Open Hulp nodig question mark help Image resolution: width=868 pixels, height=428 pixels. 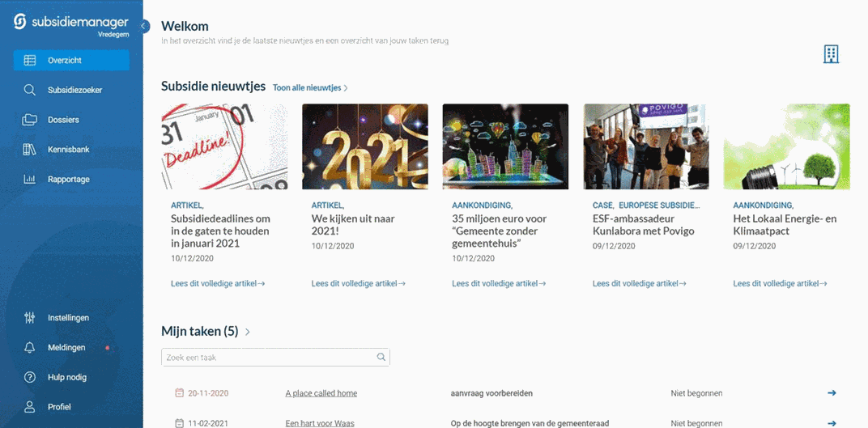tap(29, 377)
